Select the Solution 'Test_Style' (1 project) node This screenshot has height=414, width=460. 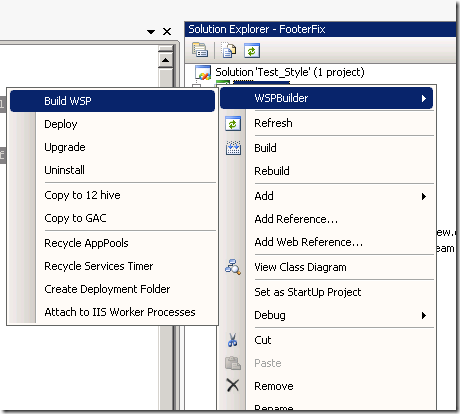coord(290,72)
